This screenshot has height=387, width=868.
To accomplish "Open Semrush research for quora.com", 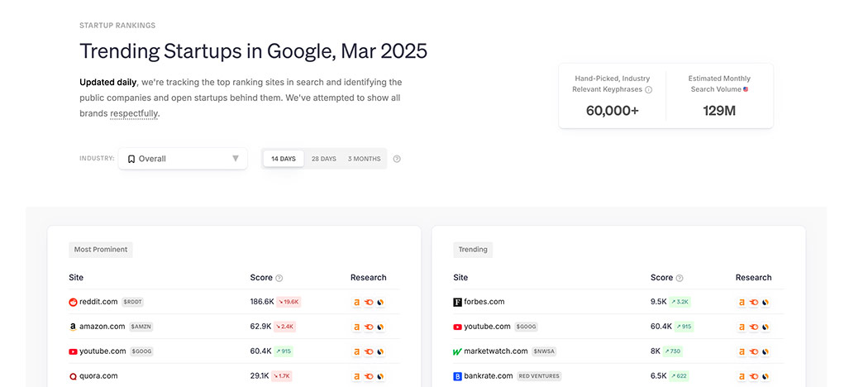I will coord(368,376).
